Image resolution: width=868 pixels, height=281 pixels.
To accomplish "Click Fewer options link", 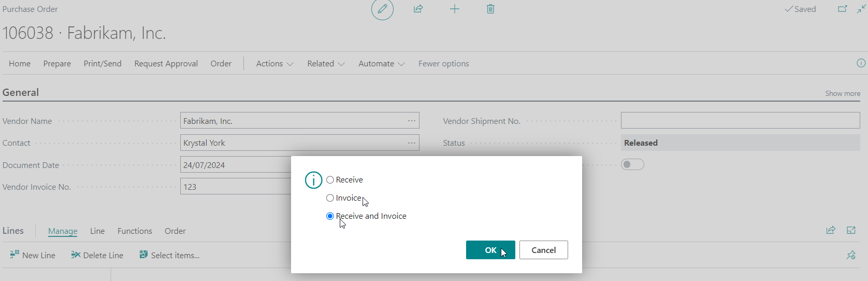I will pyautogui.click(x=444, y=63).
